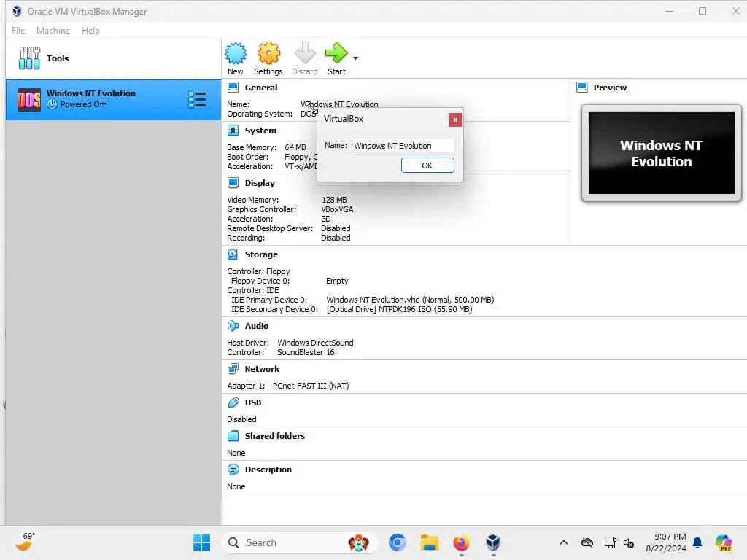
Task: Open the Audio section header link
Action: [x=256, y=326]
